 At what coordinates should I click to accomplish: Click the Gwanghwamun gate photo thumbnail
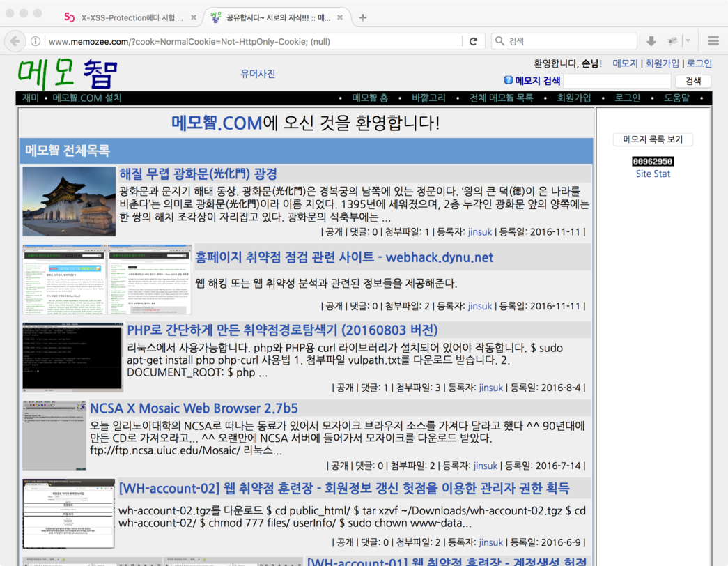coord(69,201)
